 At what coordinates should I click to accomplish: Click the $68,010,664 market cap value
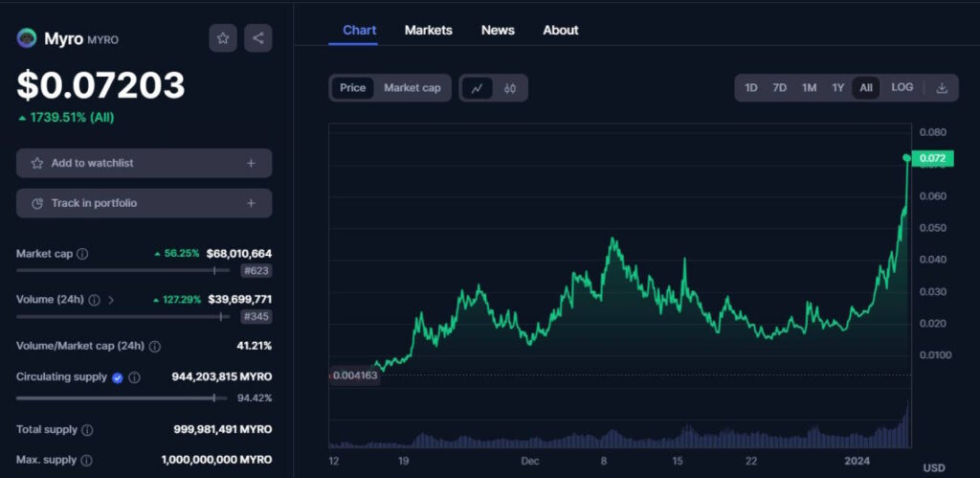[238, 254]
